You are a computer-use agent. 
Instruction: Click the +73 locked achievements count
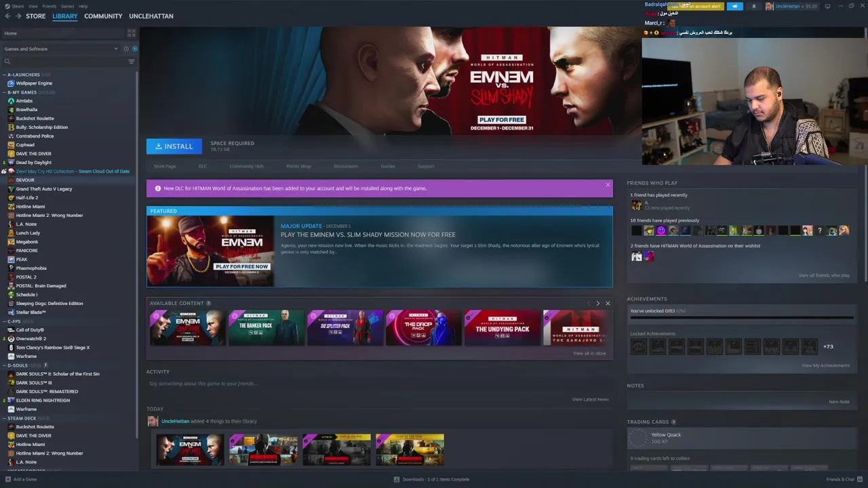click(x=828, y=346)
